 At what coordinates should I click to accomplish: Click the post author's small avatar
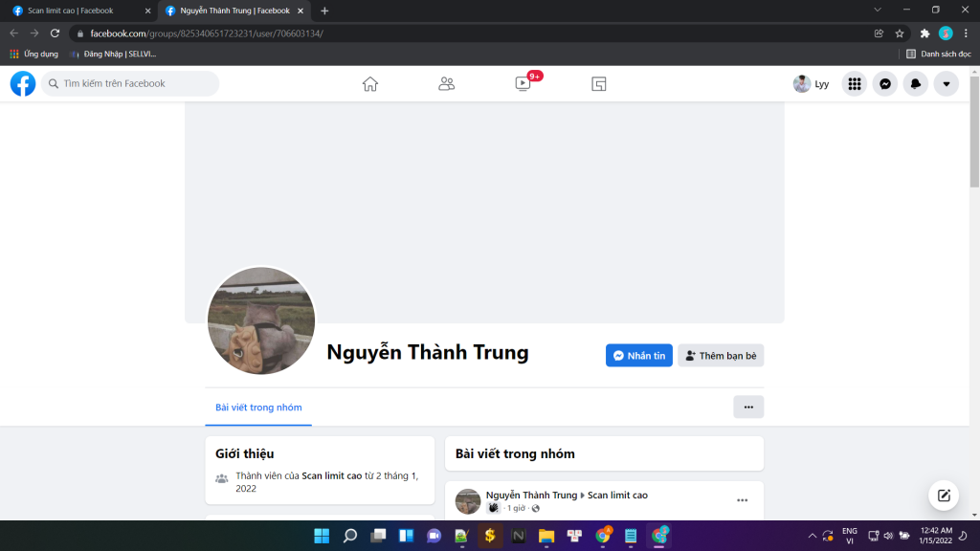click(467, 501)
